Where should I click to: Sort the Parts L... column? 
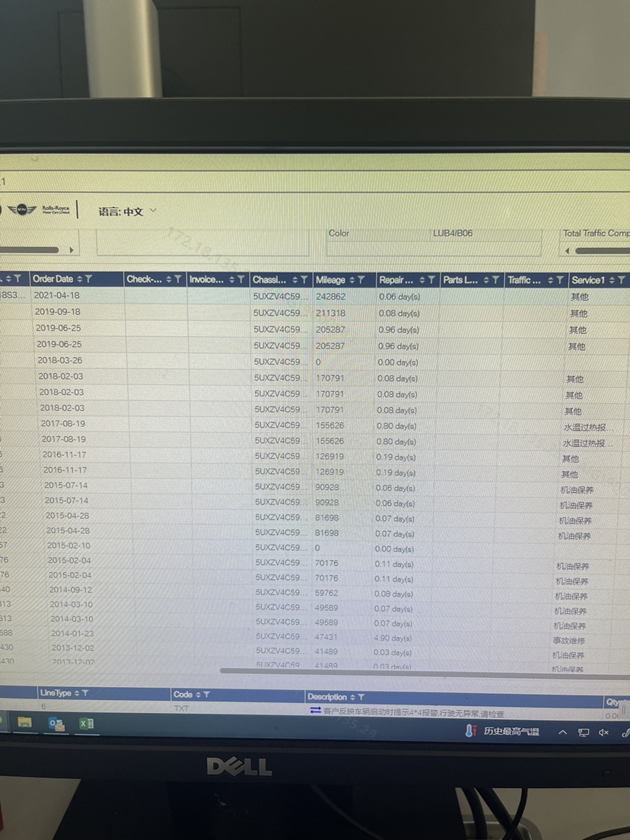[x=486, y=280]
